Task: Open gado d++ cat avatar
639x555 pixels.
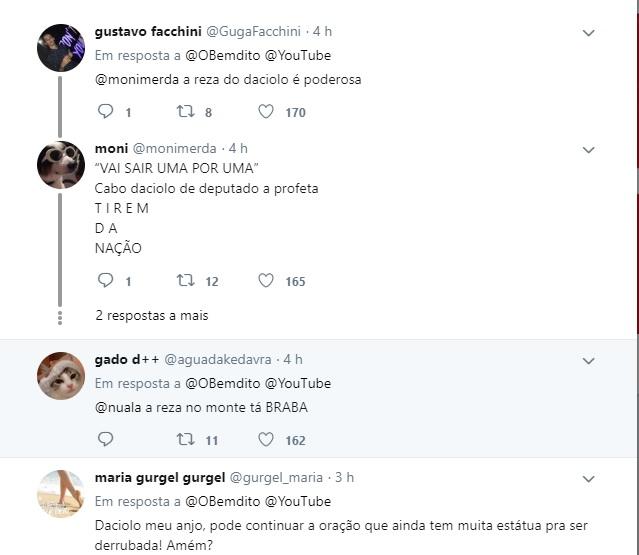Action: point(61,376)
